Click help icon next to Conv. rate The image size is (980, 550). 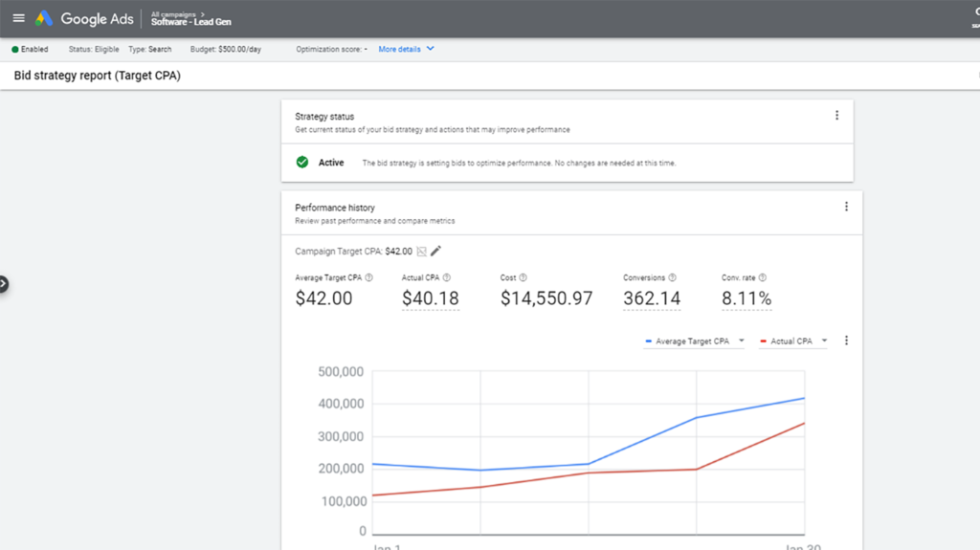coord(765,277)
